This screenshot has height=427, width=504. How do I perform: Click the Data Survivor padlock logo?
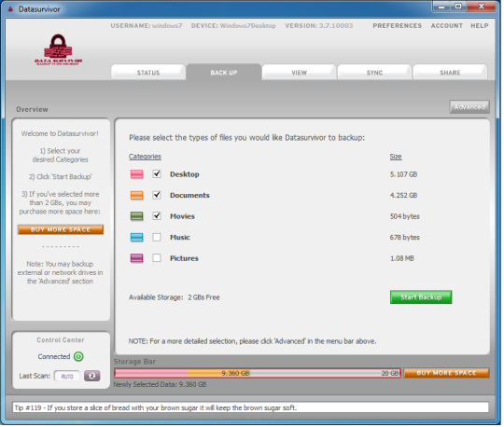[x=59, y=49]
